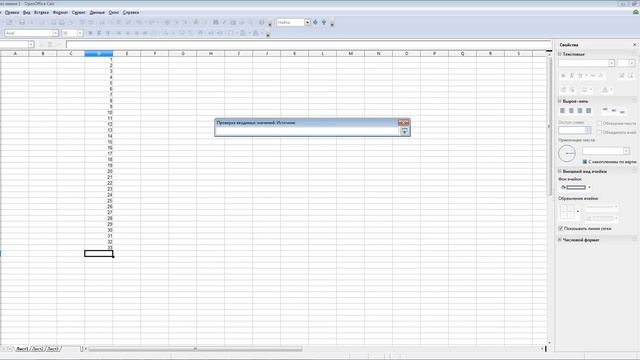Align cell text right from formatting toolbar
This screenshot has height=360, width=640.
136,33
